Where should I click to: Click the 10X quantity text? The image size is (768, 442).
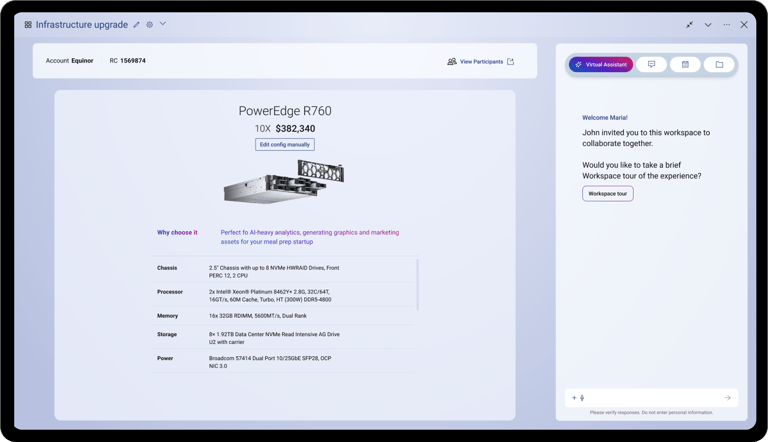pos(263,128)
